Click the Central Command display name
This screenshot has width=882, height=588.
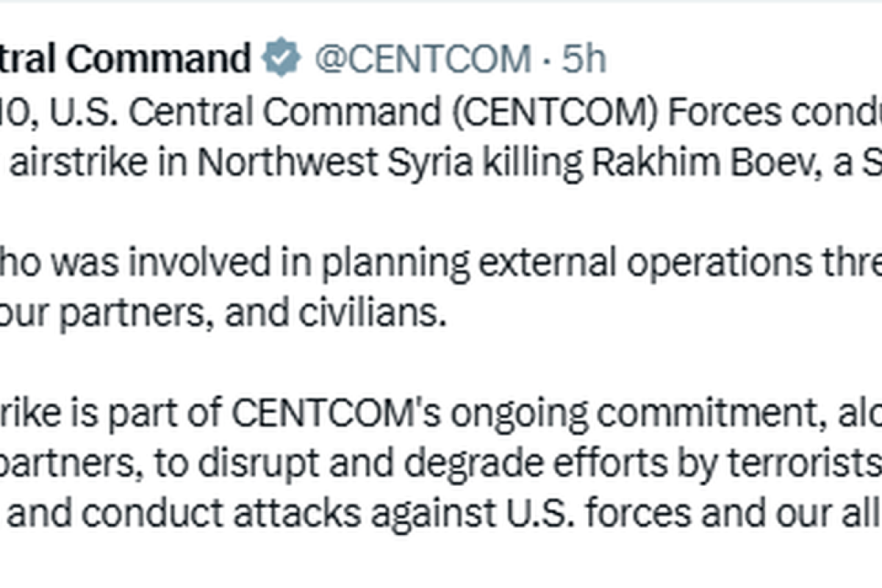(125, 60)
